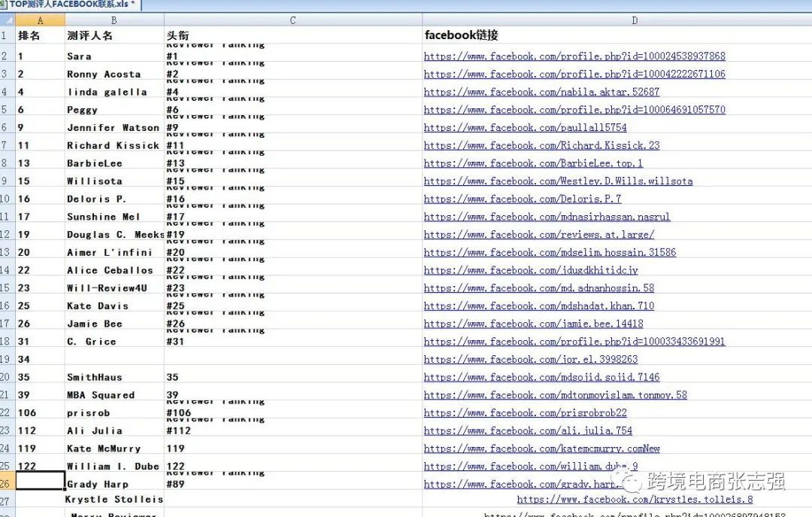This screenshot has height=517, width=812.
Task: Open the krystles.tolleis.8 Facebook link
Action: (635, 500)
